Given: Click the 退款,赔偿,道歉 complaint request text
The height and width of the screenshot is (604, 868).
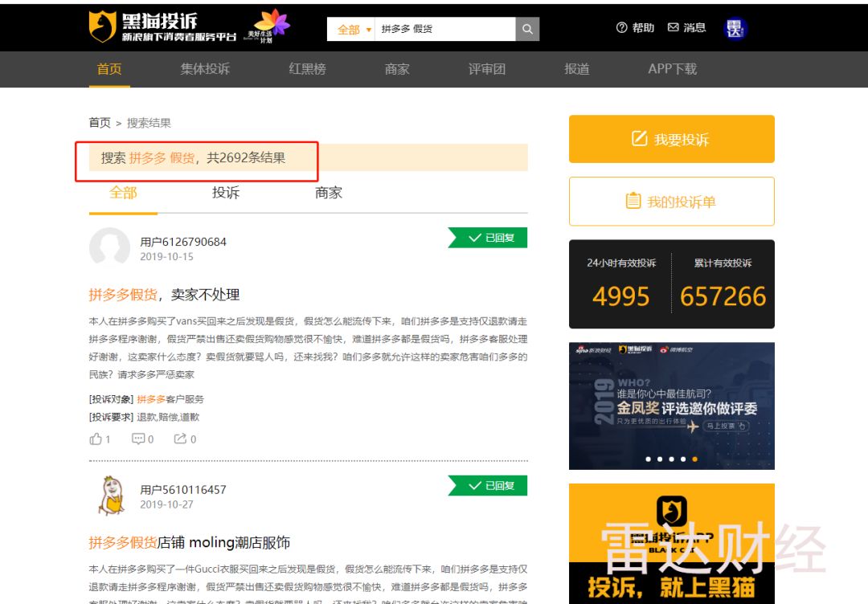Looking at the screenshot, I should pyautogui.click(x=168, y=417).
